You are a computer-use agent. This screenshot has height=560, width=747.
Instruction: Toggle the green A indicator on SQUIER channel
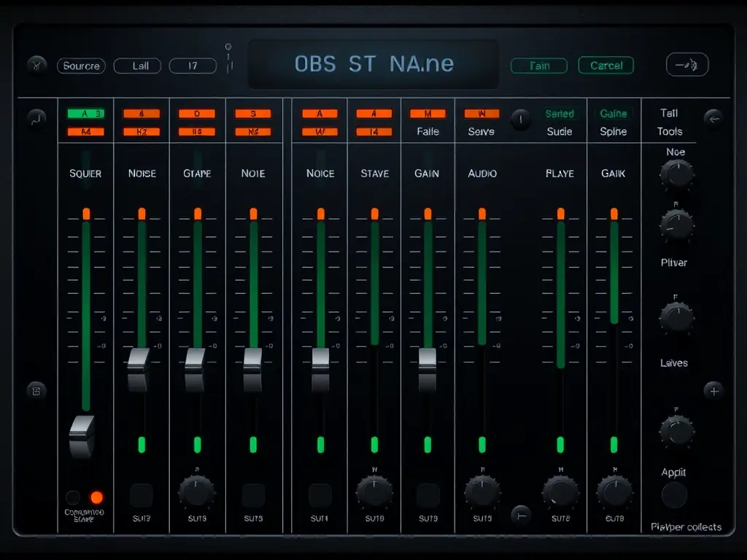pos(86,113)
